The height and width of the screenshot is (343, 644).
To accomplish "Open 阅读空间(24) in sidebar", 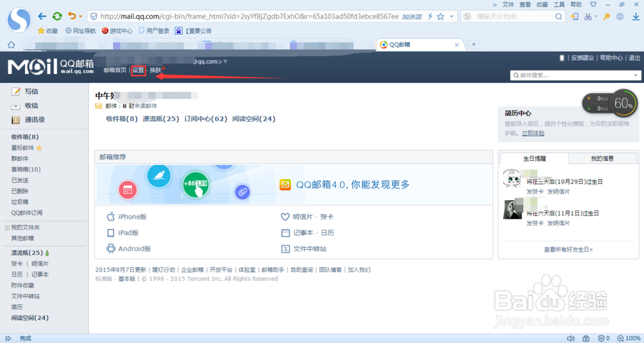I will click(x=30, y=317).
